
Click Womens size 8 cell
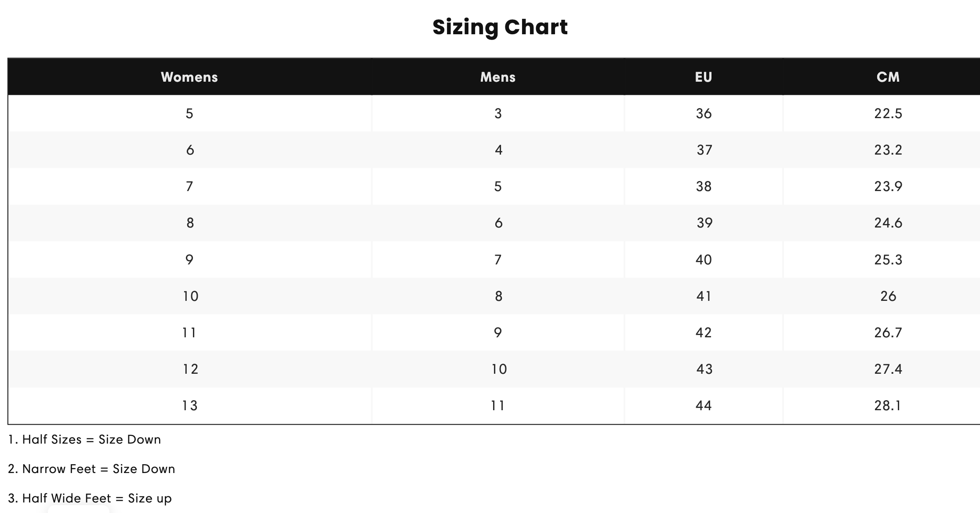pyautogui.click(x=189, y=223)
